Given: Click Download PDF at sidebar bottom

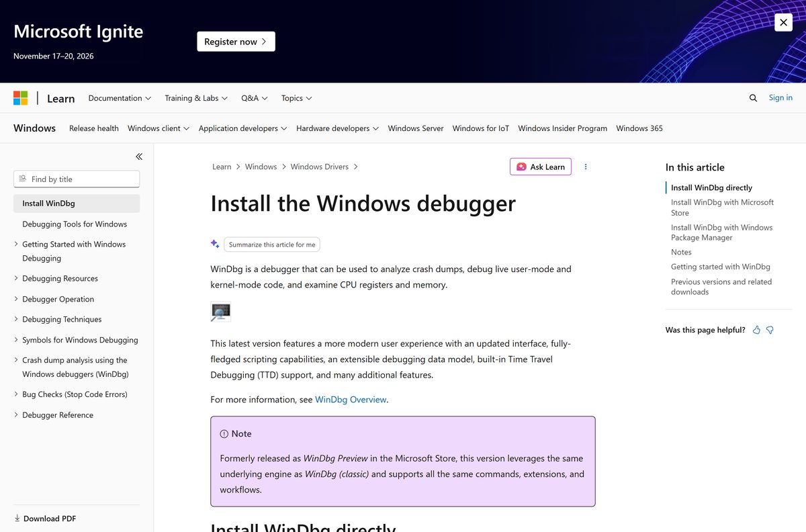Looking at the screenshot, I should pos(45,519).
